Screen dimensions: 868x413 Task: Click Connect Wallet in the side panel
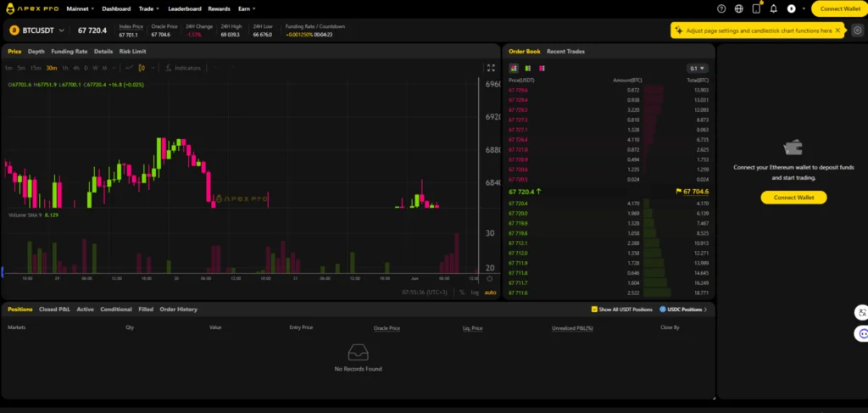[793, 198]
